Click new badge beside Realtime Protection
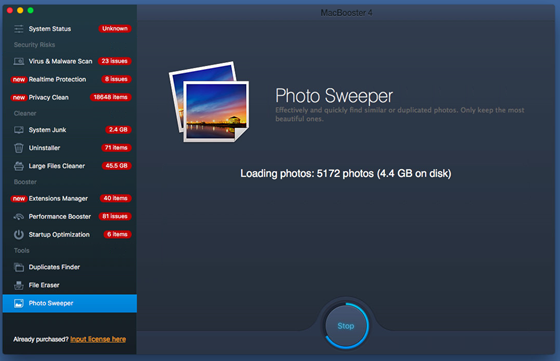This screenshot has width=560, height=361. (19, 79)
